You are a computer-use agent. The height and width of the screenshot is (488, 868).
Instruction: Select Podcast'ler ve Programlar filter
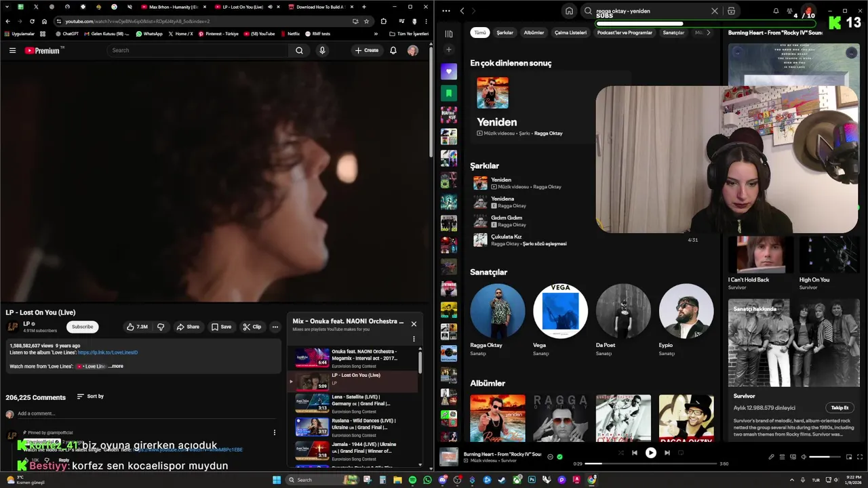625,33
